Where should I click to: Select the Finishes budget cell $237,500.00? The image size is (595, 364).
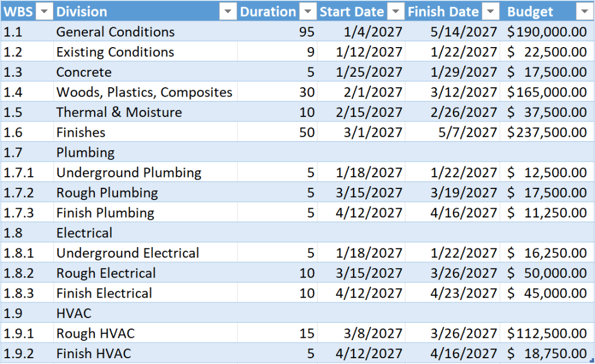(547, 132)
